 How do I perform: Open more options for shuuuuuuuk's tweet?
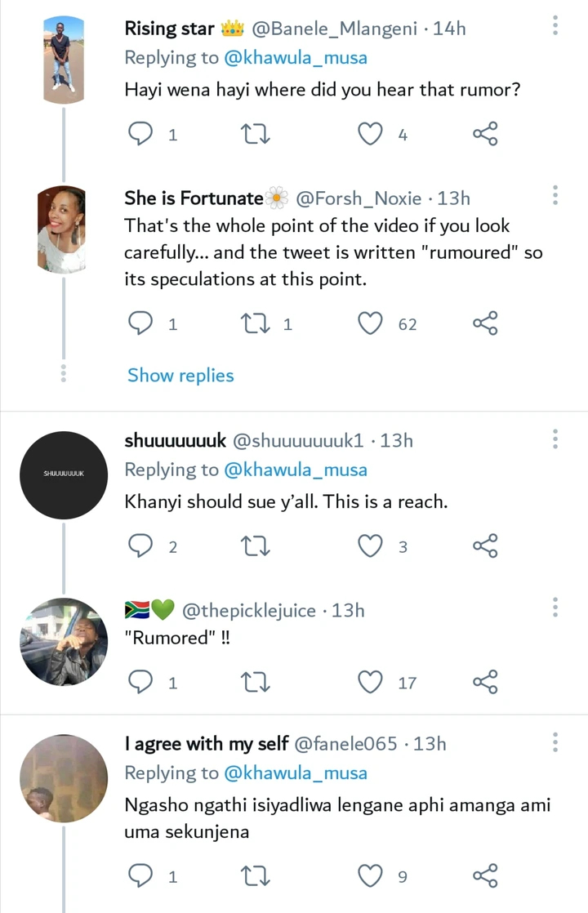coord(555,439)
